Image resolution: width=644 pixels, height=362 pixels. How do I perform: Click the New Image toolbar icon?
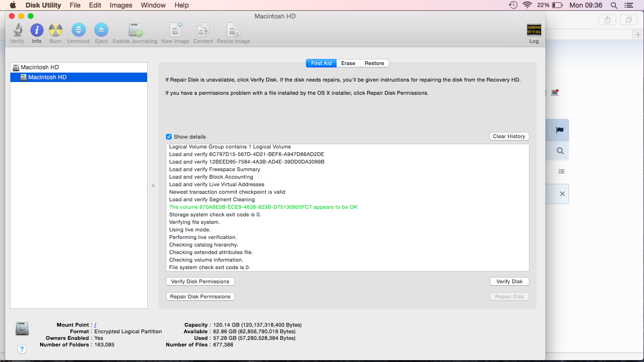(x=175, y=30)
